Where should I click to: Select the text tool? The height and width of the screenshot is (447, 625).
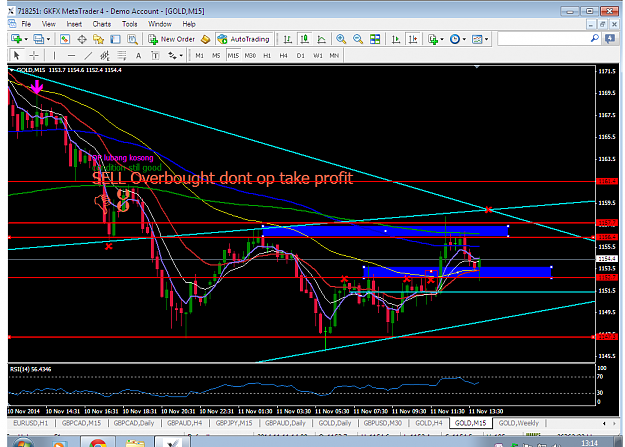pyautogui.click(x=138, y=55)
